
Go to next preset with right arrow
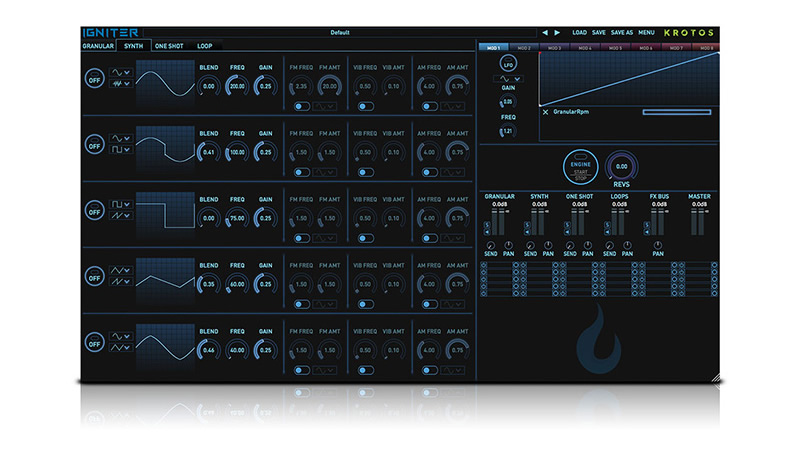(x=557, y=33)
